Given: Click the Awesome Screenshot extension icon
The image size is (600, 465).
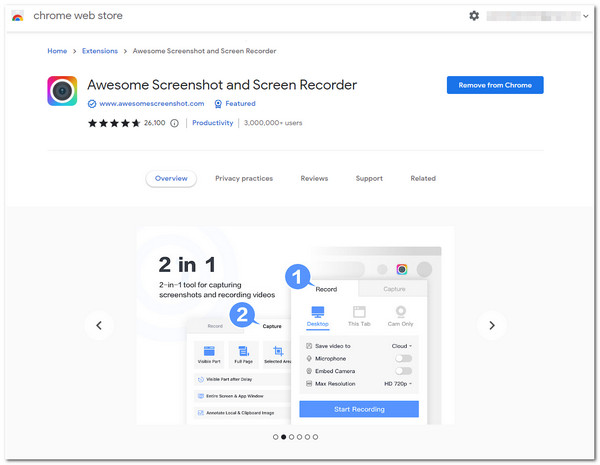Looking at the screenshot, I should point(62,92).
